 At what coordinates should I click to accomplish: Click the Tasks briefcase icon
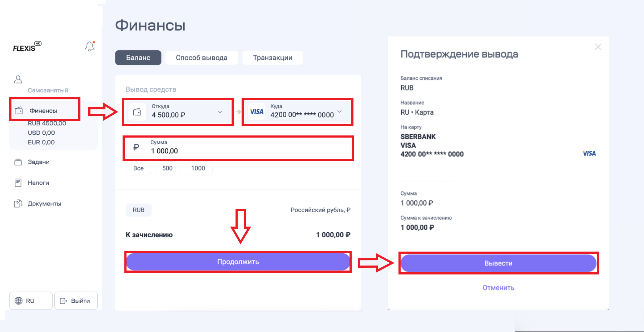point(18,162)
